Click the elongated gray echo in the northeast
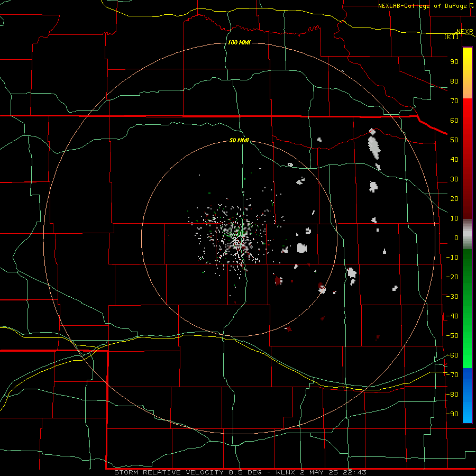Screen dimensions: 476x476 374,147
